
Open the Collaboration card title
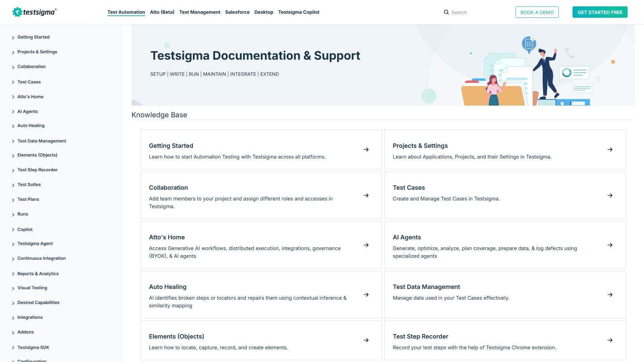(x=168, y=188)
